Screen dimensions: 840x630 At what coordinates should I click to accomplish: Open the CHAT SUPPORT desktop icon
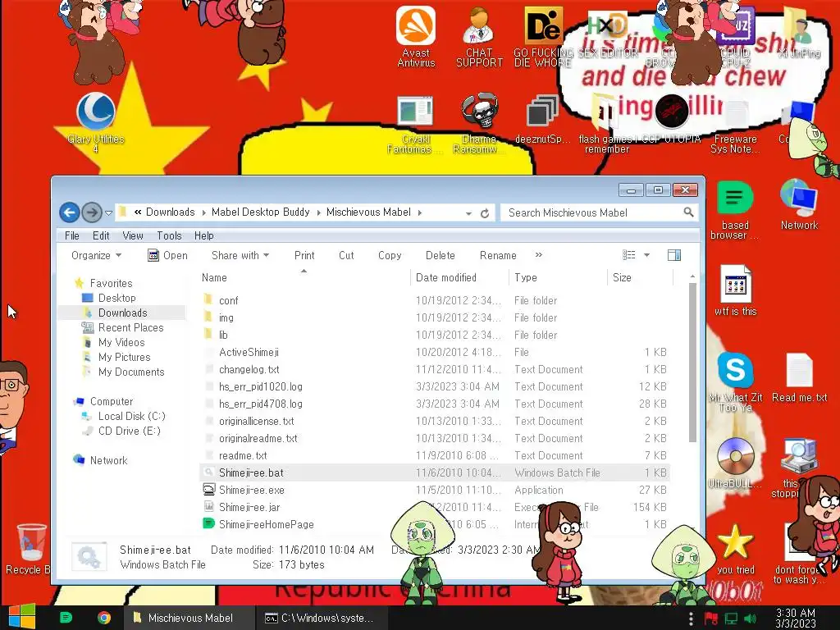479,36
